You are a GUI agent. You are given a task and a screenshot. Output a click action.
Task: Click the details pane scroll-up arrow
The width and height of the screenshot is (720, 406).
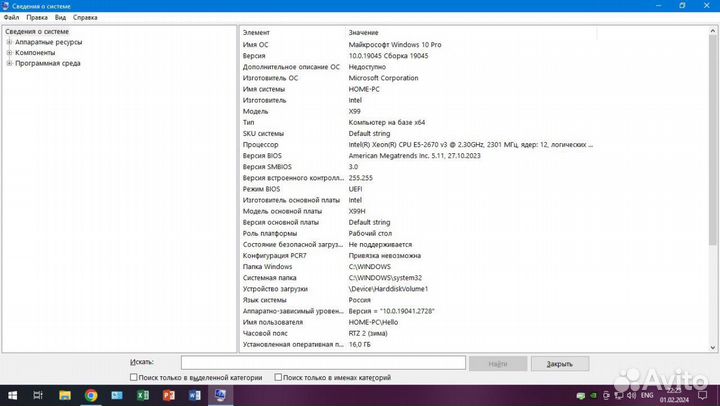point(713,31)
